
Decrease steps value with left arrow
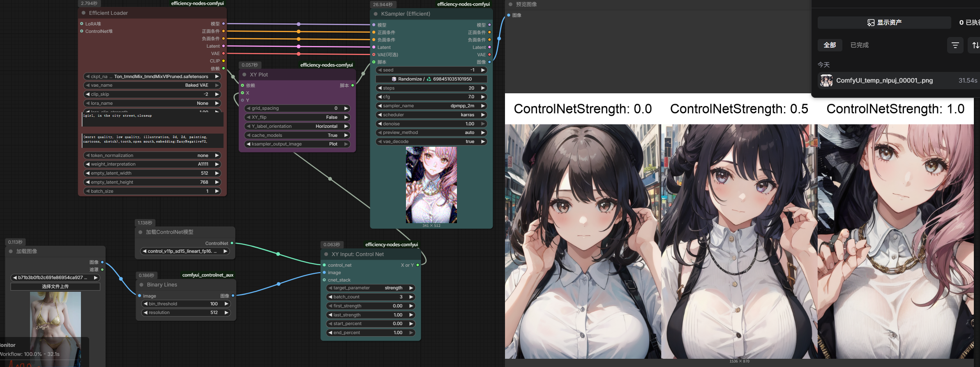tap(379, 88)
